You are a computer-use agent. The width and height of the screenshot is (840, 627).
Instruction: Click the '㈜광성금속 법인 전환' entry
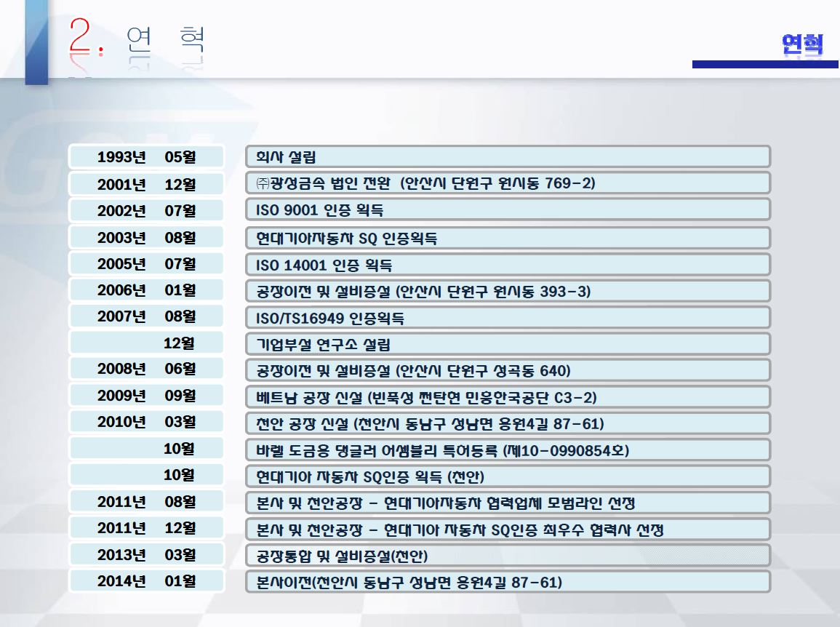[508, 183]
